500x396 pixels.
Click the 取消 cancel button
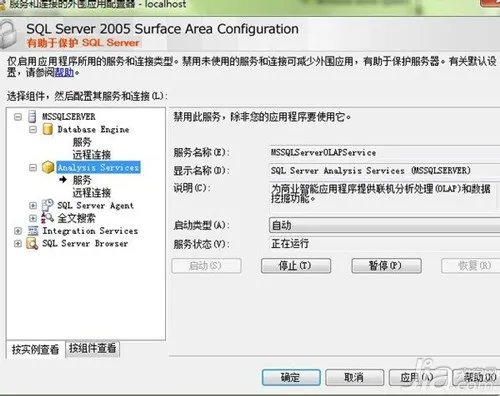354,377
